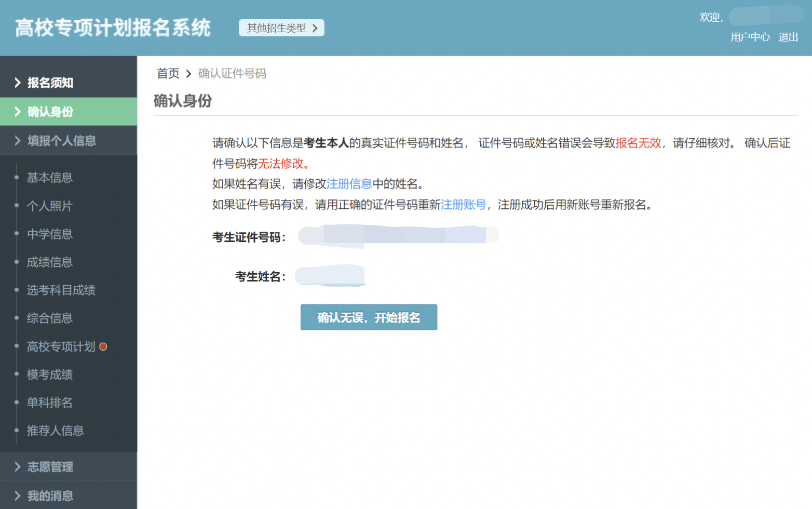Go to 成绩信息 sidebar item

click(50, 262)
